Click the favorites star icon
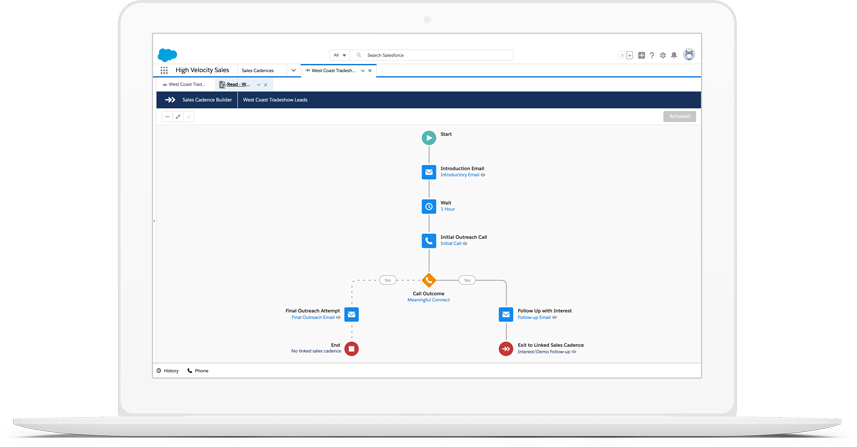Viewport: 857px width, 447px height. [x=621, y=55]
